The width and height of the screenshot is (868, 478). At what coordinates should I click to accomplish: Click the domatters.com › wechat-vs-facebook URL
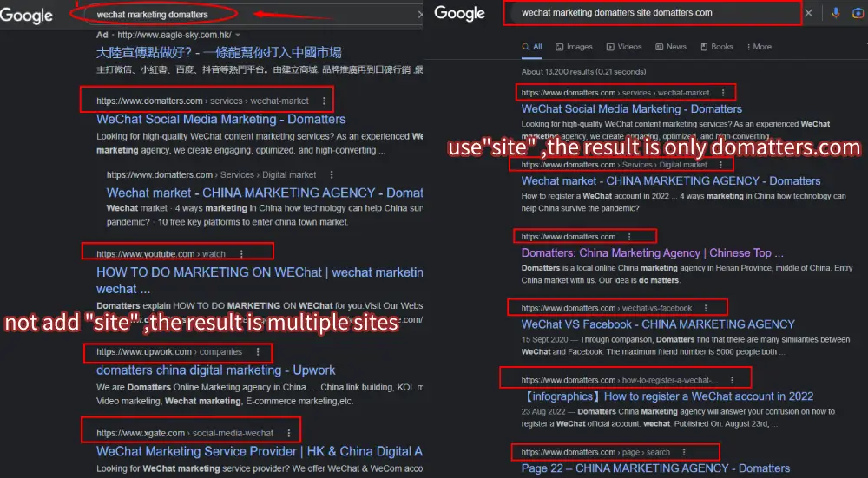pos(607,308)
